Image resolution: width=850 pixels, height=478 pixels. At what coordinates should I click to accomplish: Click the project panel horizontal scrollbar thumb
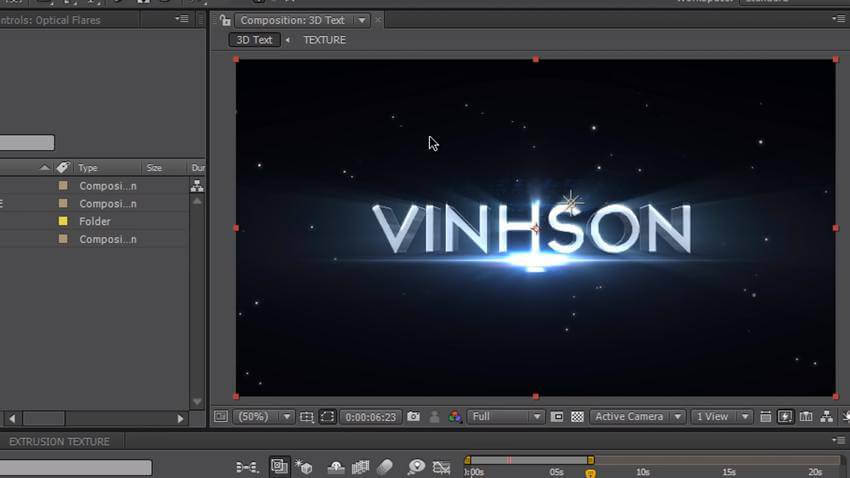[x=44, y=418]
